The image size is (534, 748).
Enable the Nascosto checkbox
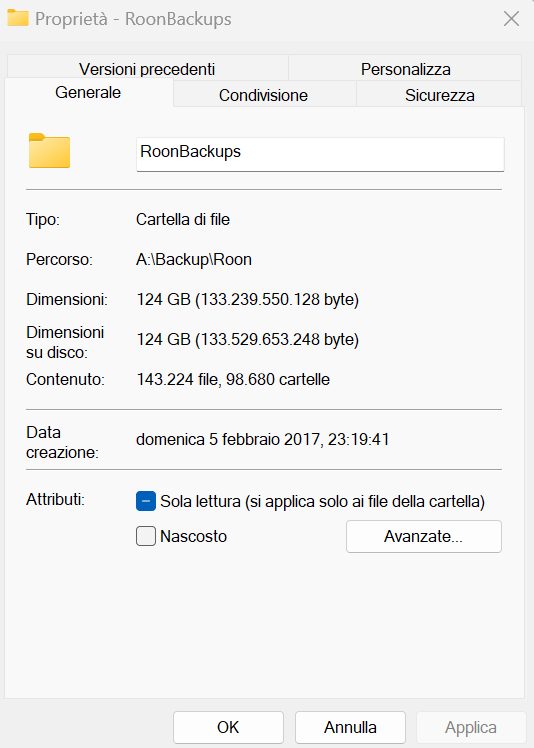146,536
